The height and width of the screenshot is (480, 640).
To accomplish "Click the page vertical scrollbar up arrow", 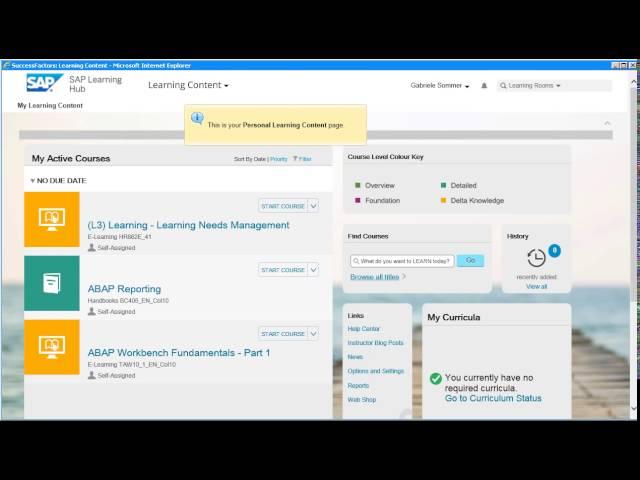I will click(634, 82).
